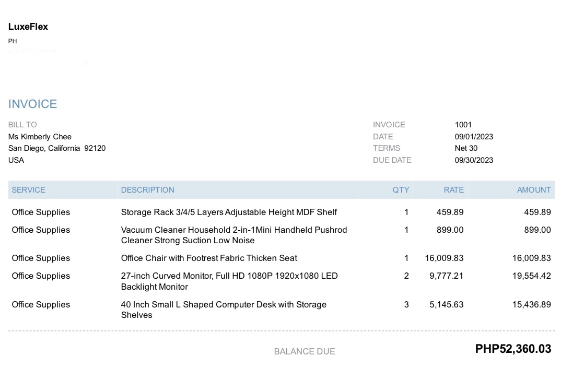Click the 27-inch Curved Monitor description

[x=229, y=281]
